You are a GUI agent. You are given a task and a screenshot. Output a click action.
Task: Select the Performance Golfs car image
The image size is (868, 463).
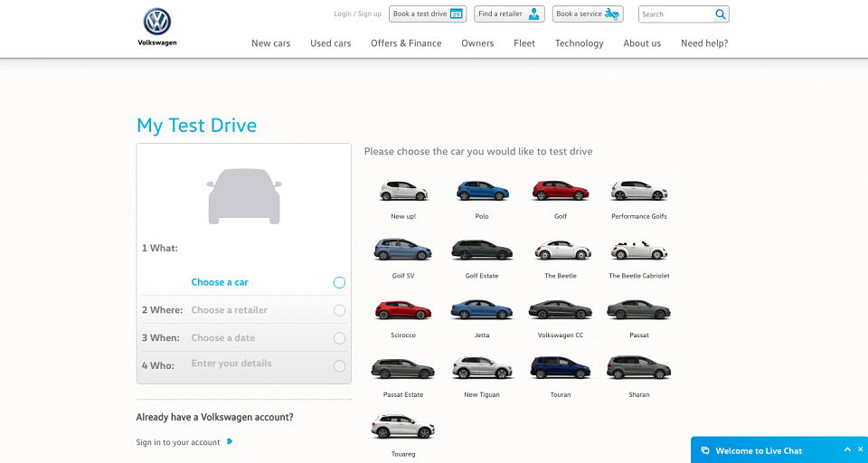pos(639,191)
